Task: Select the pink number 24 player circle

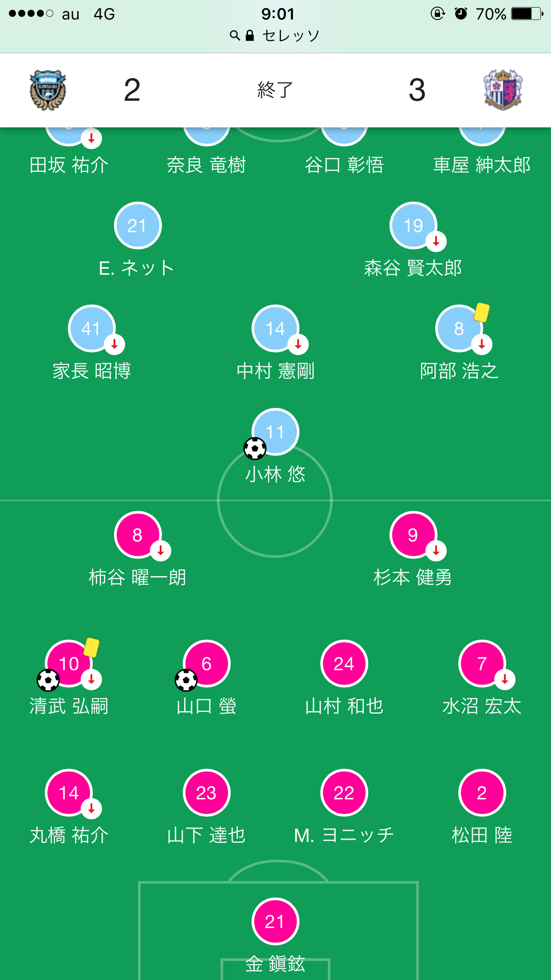Action: (344, 664)
